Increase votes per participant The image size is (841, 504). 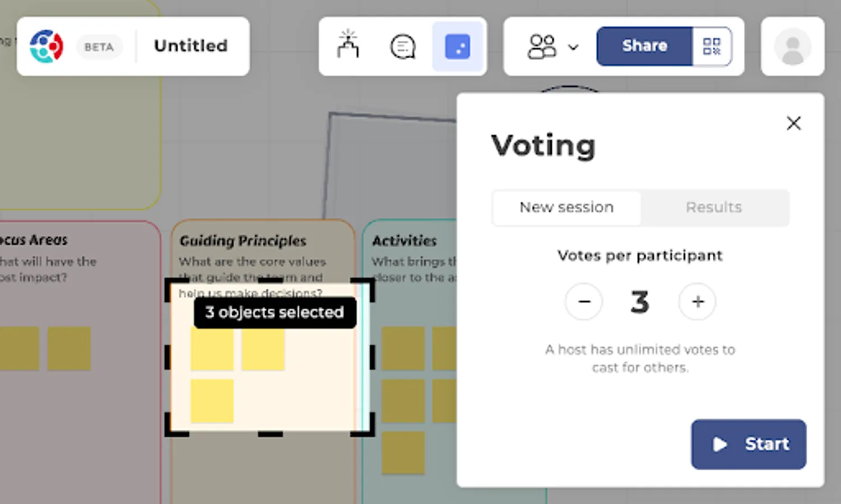[698, 302]
